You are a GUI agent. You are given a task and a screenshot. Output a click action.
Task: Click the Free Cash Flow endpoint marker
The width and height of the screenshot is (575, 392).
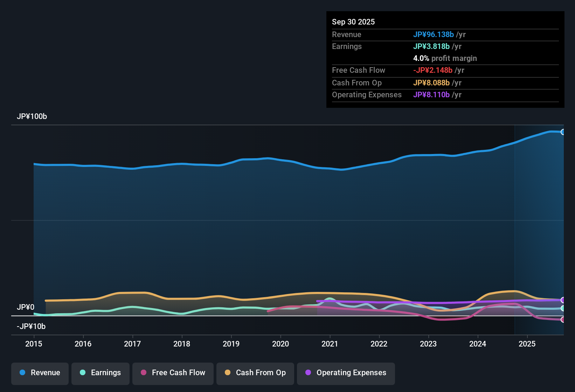563,320
